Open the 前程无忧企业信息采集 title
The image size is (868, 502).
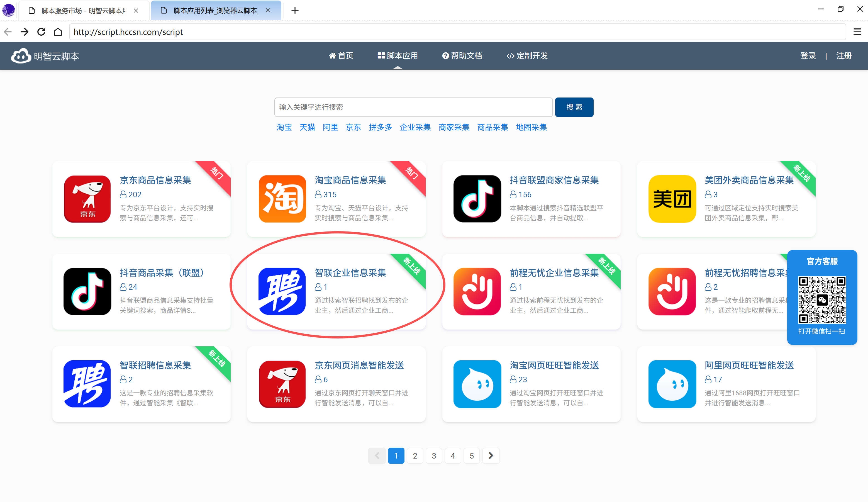pos(554,272)
